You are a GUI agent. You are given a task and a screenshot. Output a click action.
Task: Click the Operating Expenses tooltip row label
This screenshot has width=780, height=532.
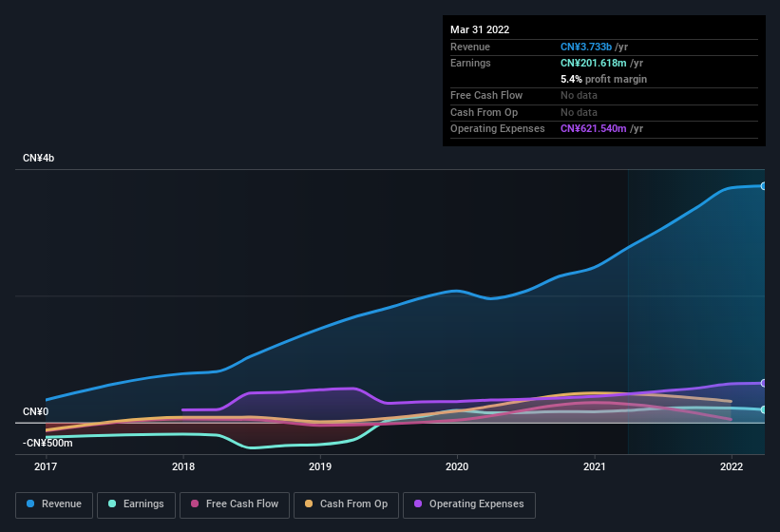pos(498,129)
